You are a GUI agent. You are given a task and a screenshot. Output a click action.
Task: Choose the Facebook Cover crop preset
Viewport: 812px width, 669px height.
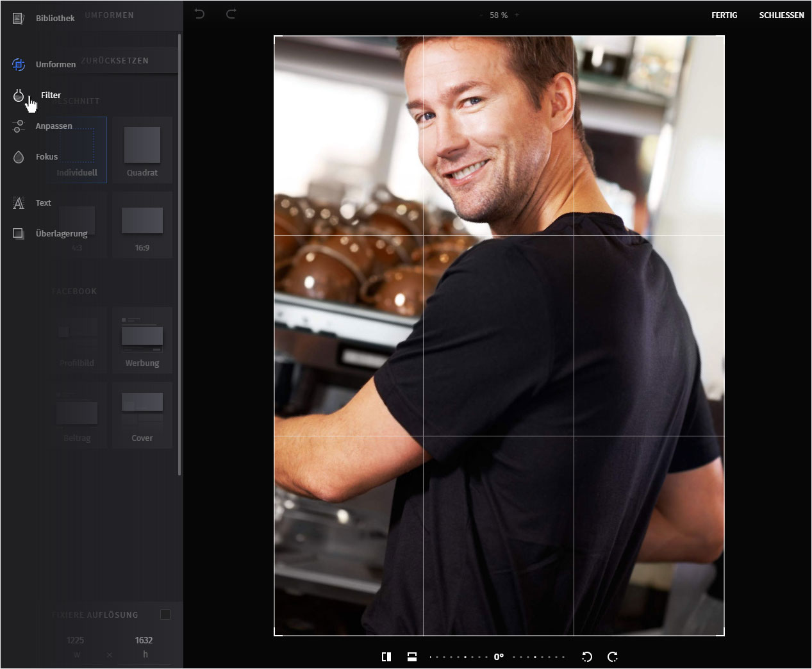[142, 415]
